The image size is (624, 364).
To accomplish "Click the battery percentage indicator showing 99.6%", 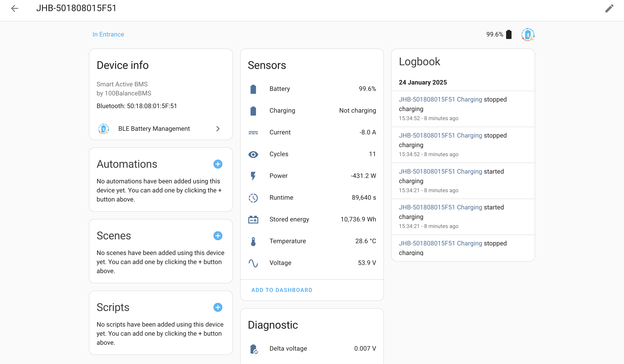I will [498, 34].
